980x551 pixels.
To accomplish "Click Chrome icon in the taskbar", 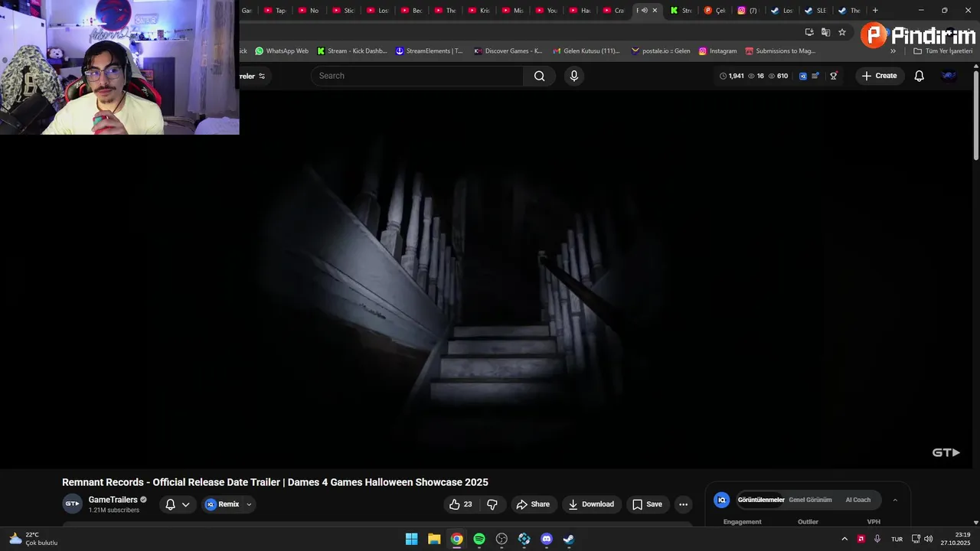I will (456, 539).
